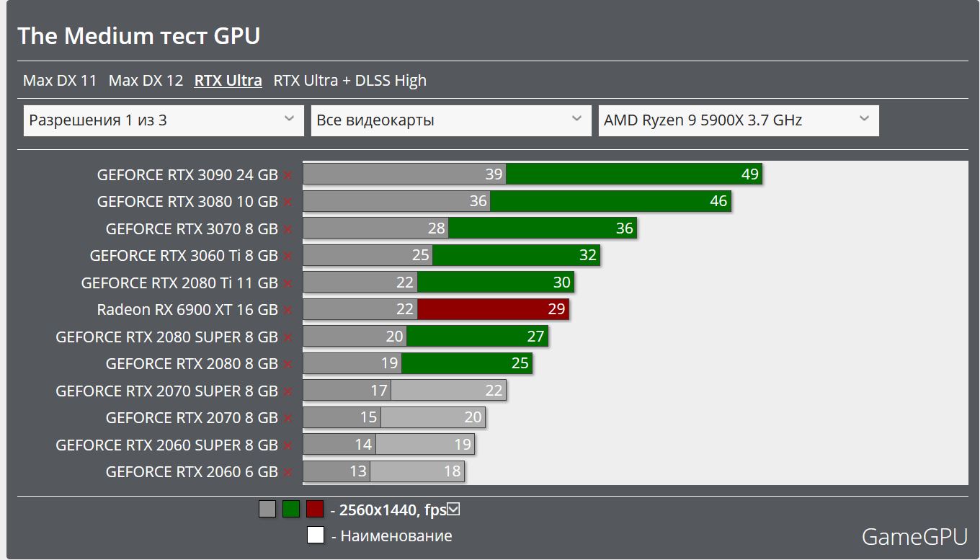
Task: Click the gray legend color swatch
Action: pyautogui.click(x=267, y=510)
